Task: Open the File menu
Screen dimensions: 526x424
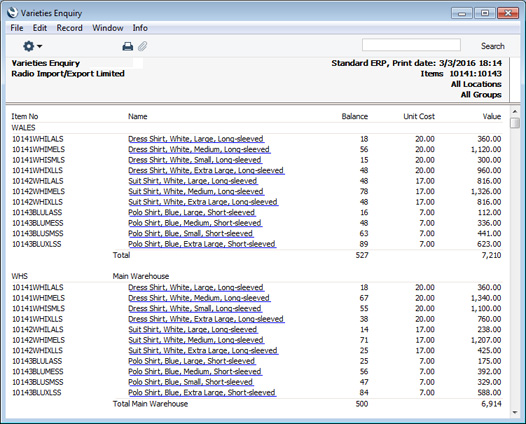Action: pyautogui.click(x=17, y=28)
